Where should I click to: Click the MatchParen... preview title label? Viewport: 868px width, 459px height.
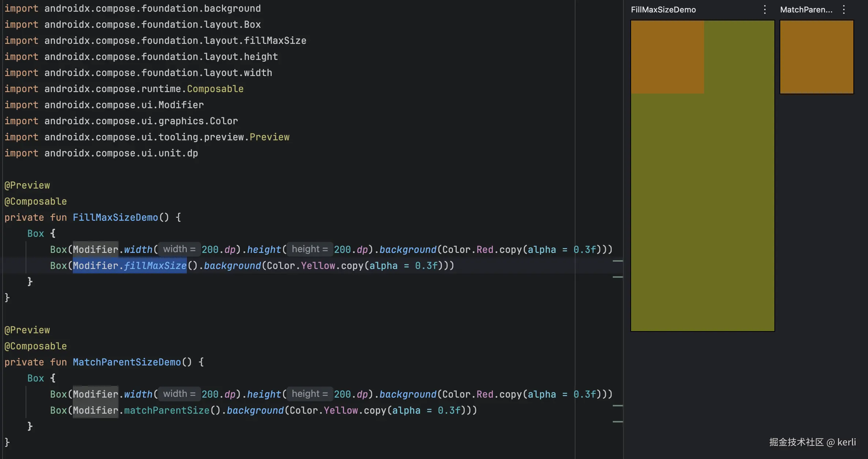pyautogui.click(x=806, y=10)
